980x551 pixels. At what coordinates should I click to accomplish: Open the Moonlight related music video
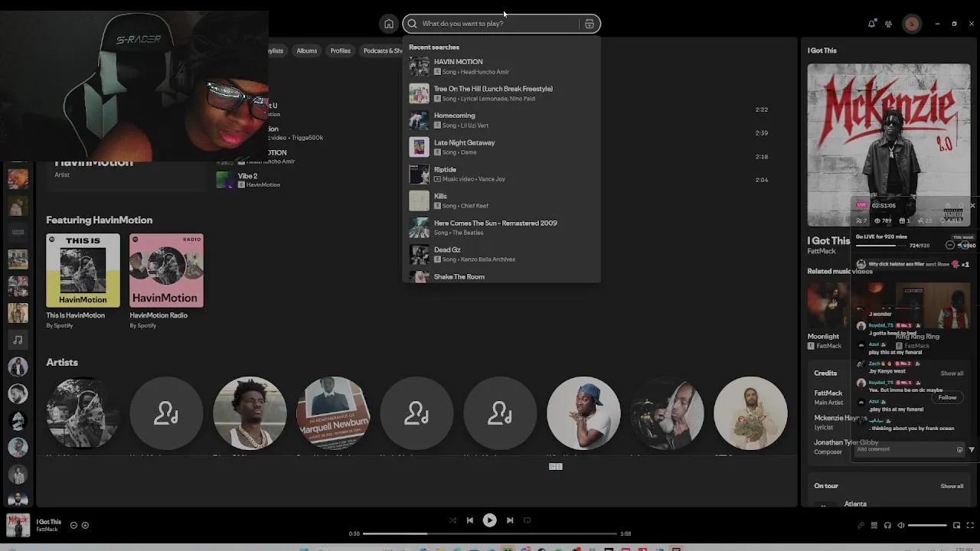click(x=828, y=305)
